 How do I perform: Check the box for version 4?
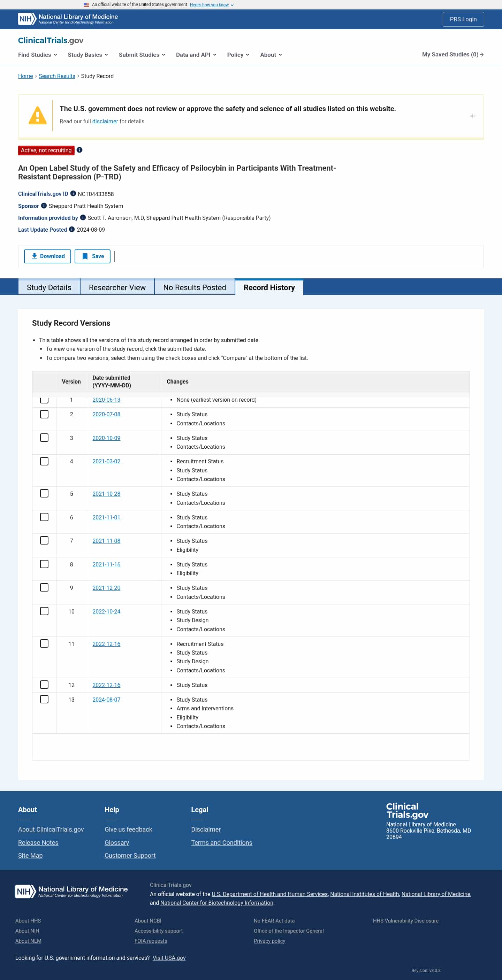[44, 461]
